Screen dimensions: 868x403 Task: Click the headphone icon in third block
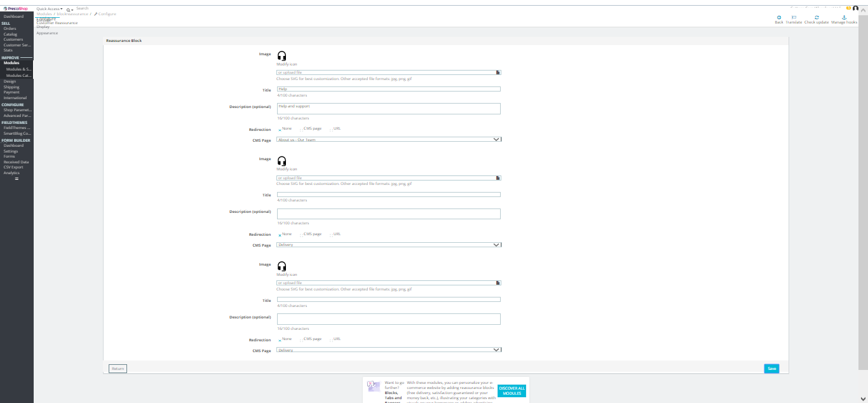coord(282,266)
